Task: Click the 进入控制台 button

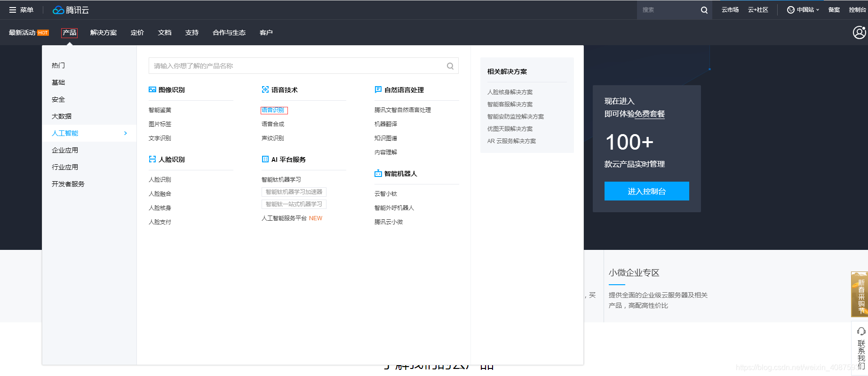Action: click(x=647, y=191)
